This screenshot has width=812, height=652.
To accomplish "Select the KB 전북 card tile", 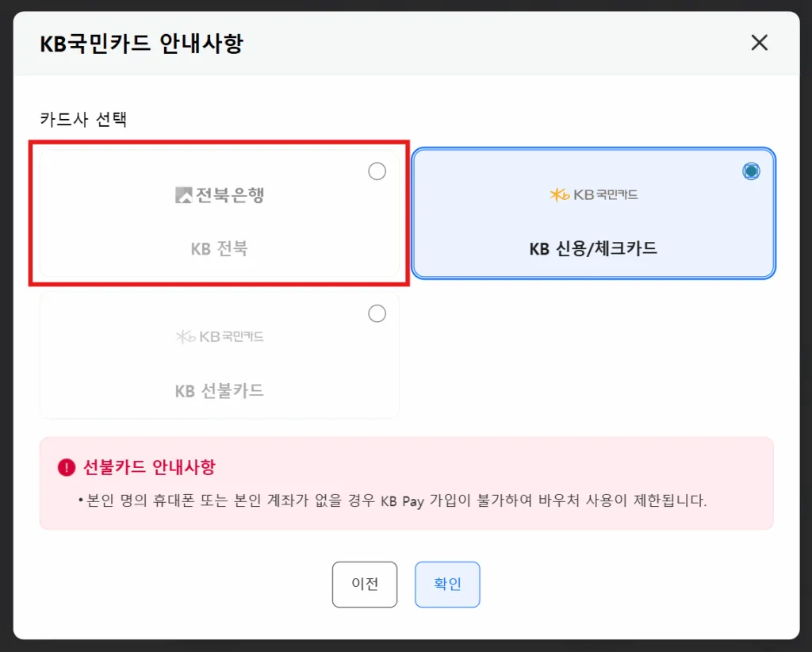I will (x=220, y=213).
